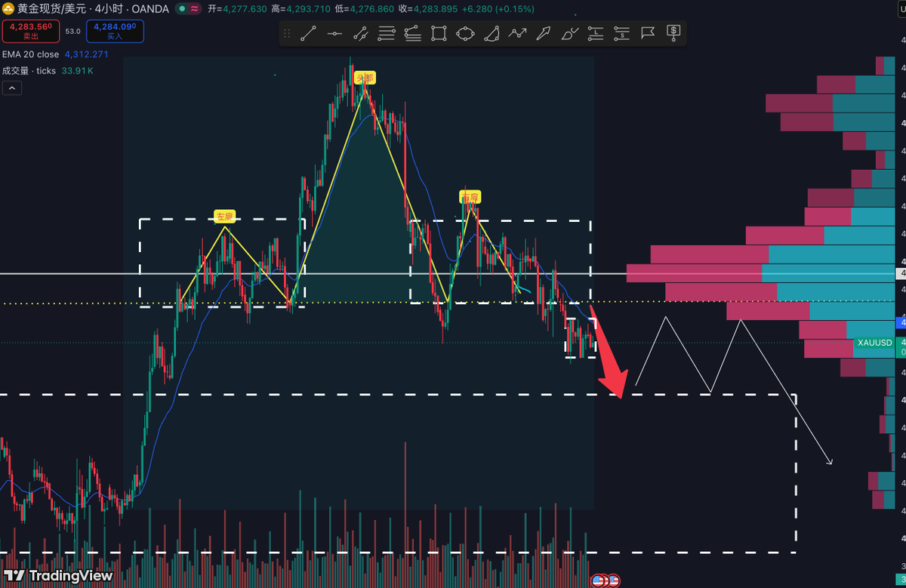The height and width of the screenshot is (588, 906).
Task: Click the blue 4,284.09 buy button
Action: [x=115, y=31]
